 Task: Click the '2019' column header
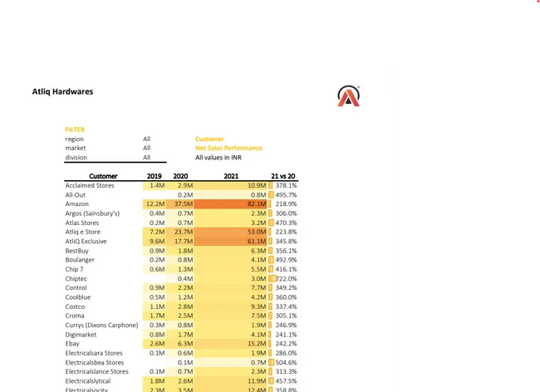tap(155, 176)
